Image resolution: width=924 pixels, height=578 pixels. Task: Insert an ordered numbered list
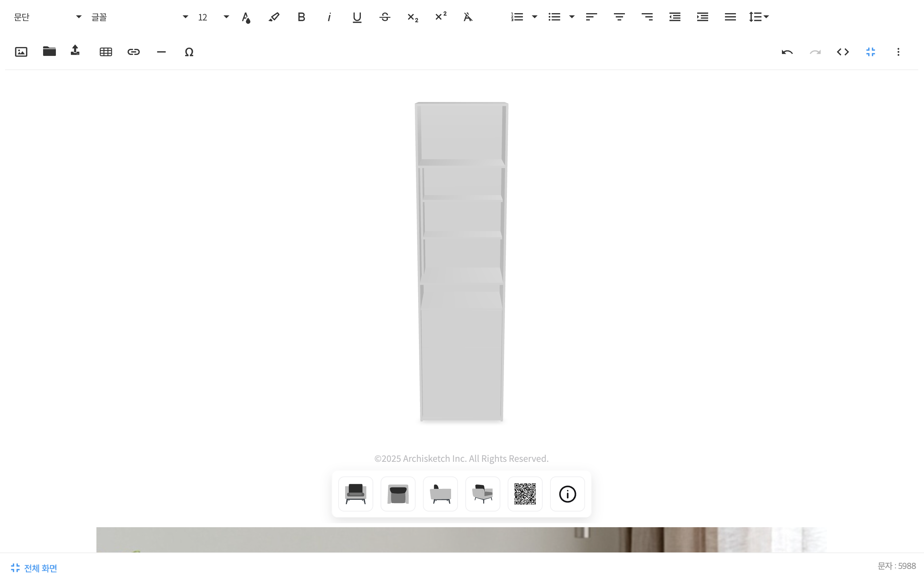coord(517,17)
